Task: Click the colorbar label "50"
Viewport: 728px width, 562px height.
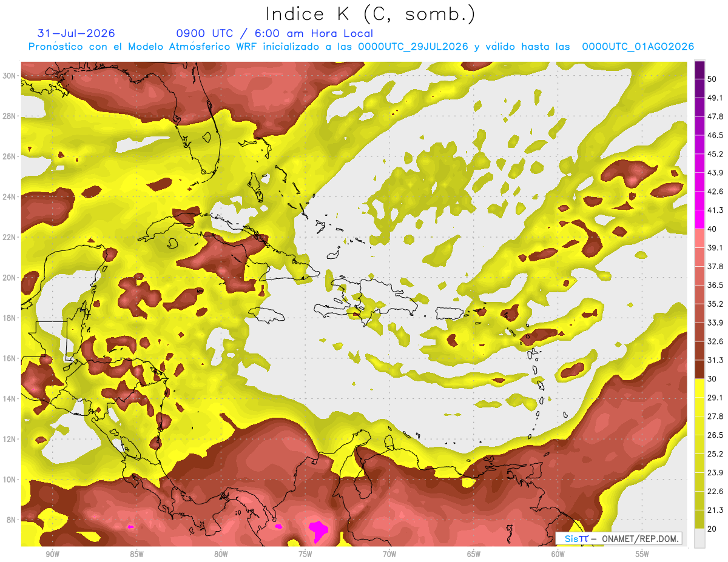Action: click(x=713, y=81)
